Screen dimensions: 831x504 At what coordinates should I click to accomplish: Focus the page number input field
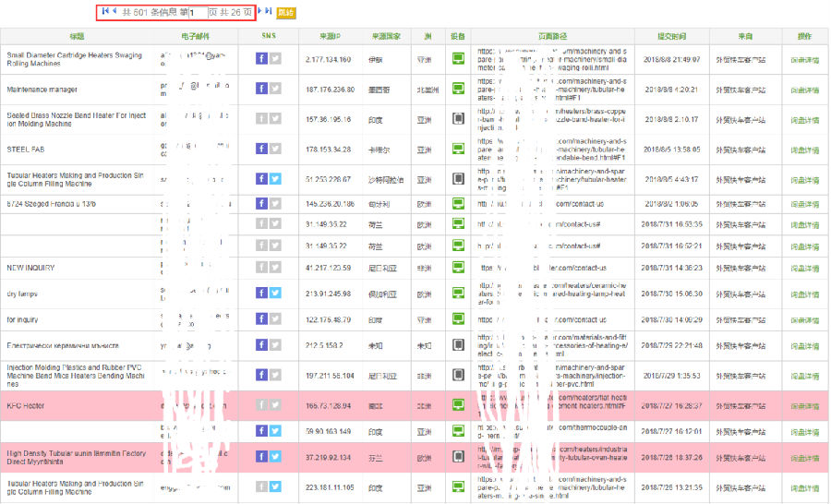click(x=197, y=12)
